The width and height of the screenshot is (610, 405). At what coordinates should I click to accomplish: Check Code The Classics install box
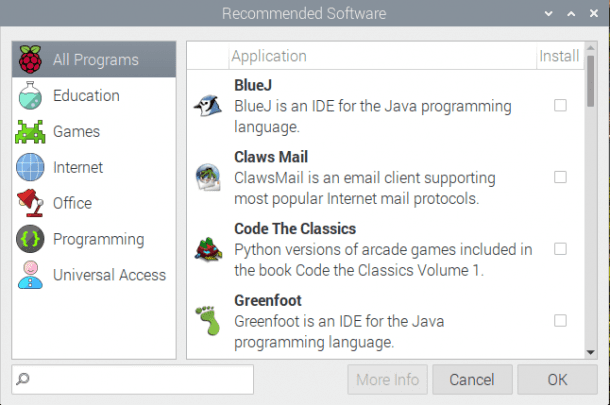point(560,248)
